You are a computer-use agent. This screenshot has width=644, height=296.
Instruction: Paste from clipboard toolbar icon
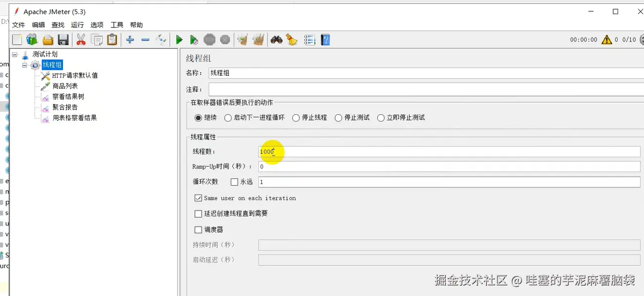click(112, 40)
